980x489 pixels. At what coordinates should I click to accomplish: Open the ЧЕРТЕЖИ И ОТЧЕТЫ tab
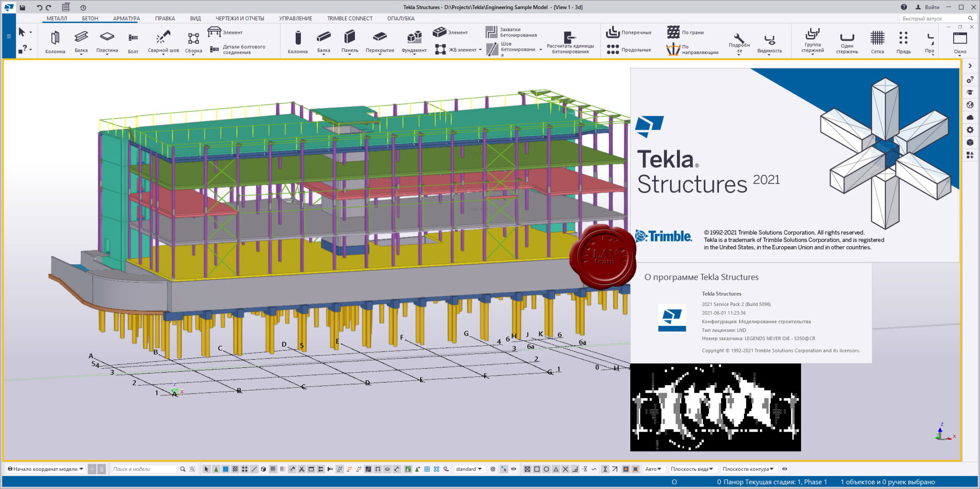(x=240, y=19)
